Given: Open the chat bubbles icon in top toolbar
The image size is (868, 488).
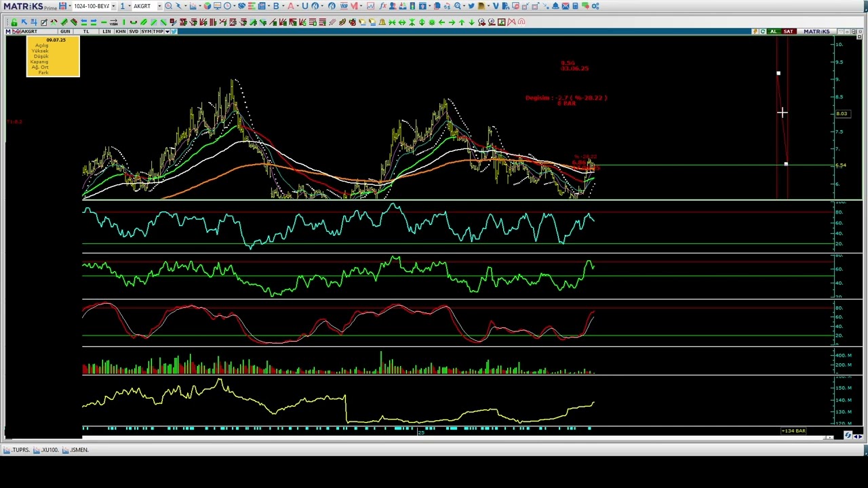Looking at the screenshot, I should 585,6.
